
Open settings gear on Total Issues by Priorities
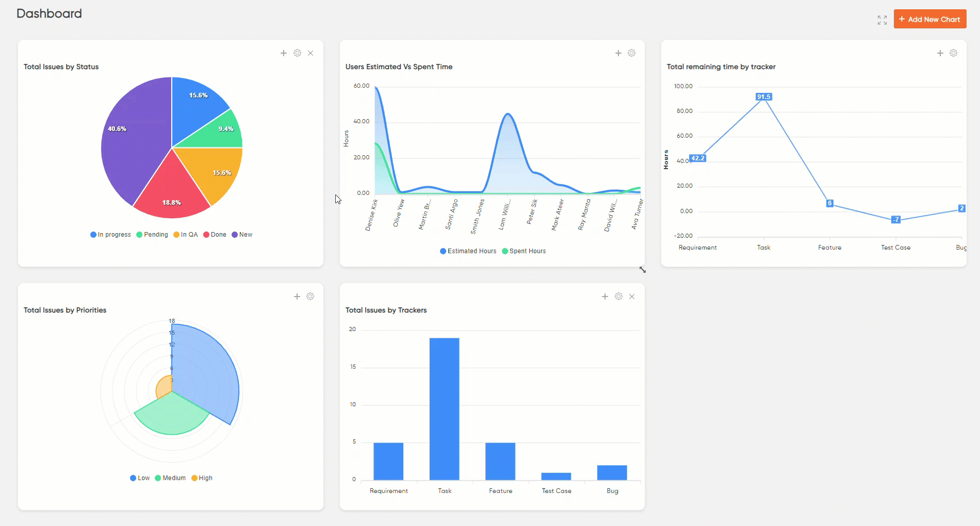point(310,297)
